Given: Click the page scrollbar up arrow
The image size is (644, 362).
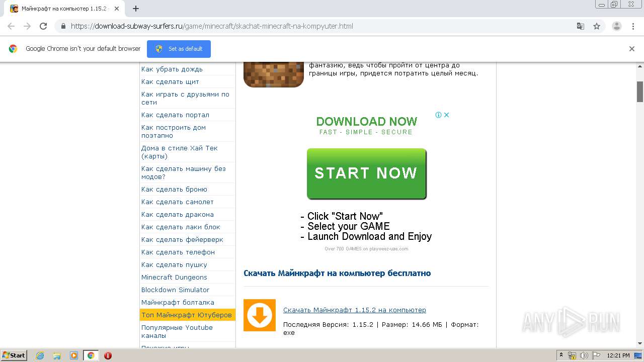Looking at the screenshot, I should (x=640, y=66).
